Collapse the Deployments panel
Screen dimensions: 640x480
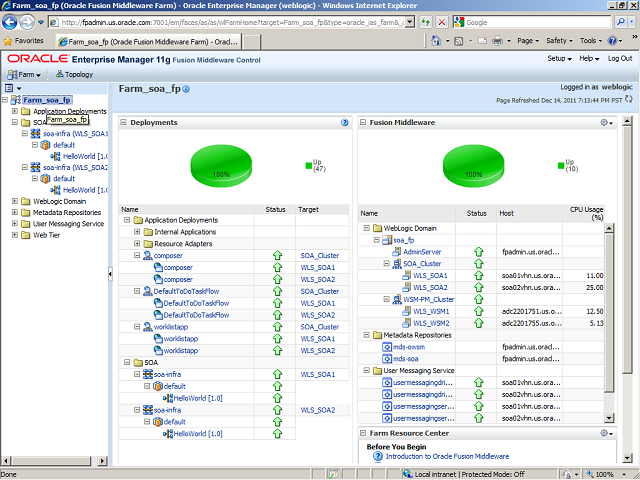124,122
